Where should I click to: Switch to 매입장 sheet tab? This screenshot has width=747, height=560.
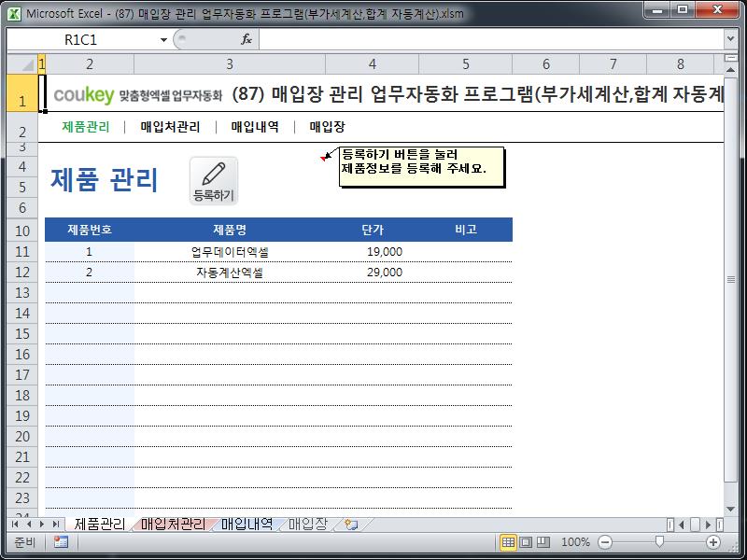pyautogui.click(x=308, y=525)
